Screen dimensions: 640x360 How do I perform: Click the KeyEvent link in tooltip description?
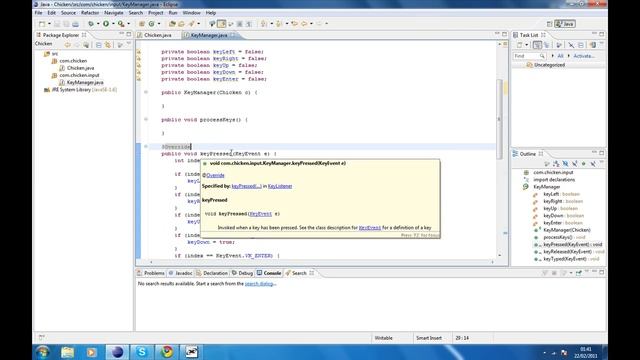[370, 228]
